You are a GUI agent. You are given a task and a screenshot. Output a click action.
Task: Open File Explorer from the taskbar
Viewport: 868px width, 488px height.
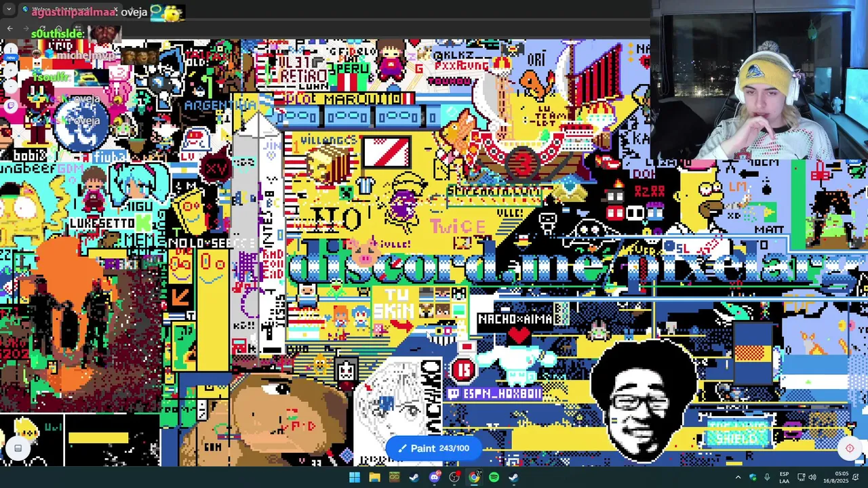(x=374, y=478)
